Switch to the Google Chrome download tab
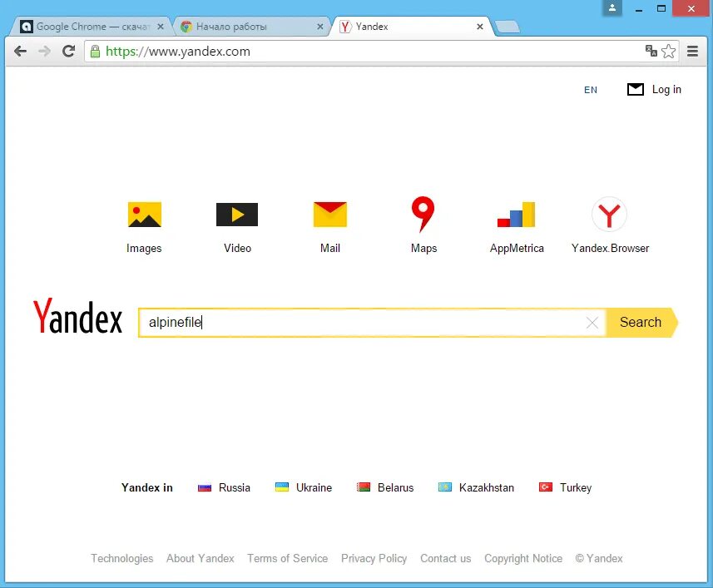713x588 pixels. (x=89, y=27)
